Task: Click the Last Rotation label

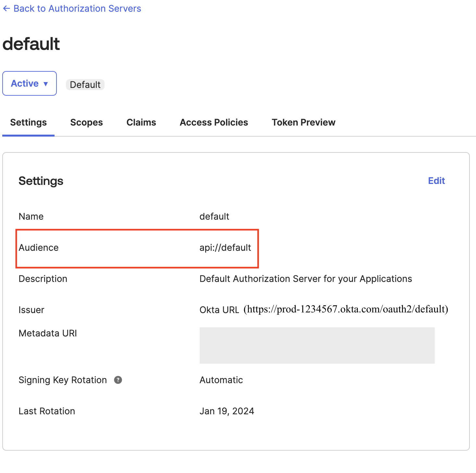Action: (47, 411)
